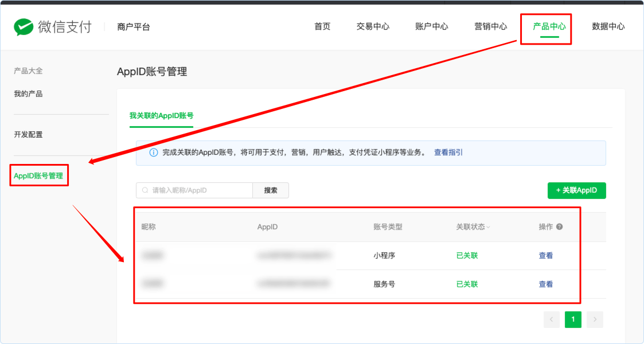
Task: Click the AppID账号管理 page heading
Action: point(152,72)
